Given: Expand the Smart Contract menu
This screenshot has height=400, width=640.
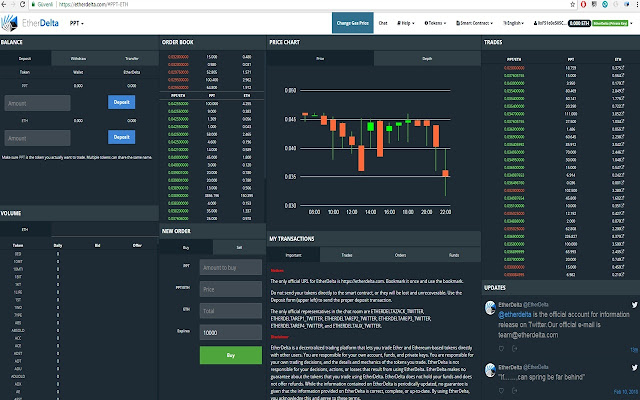Looking at the screenshot, I should click(474, 23).
